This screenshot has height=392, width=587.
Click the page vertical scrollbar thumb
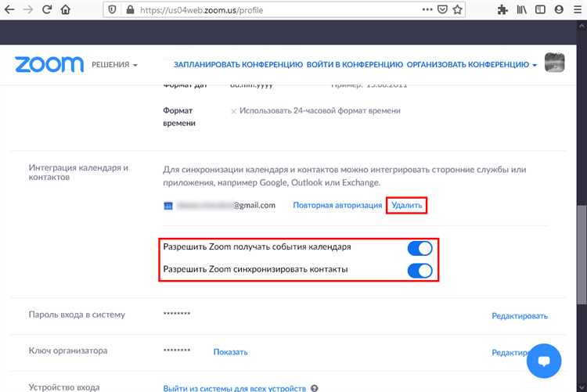click(582, 255)
